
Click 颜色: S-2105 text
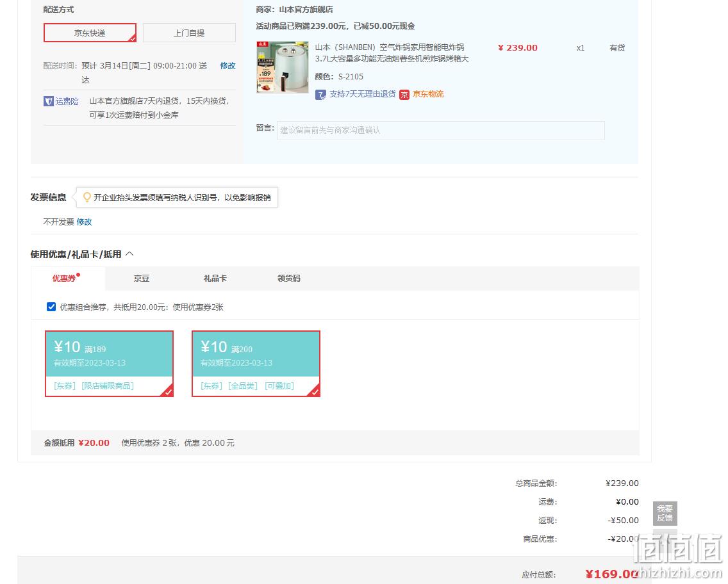[x=339, y=77]
